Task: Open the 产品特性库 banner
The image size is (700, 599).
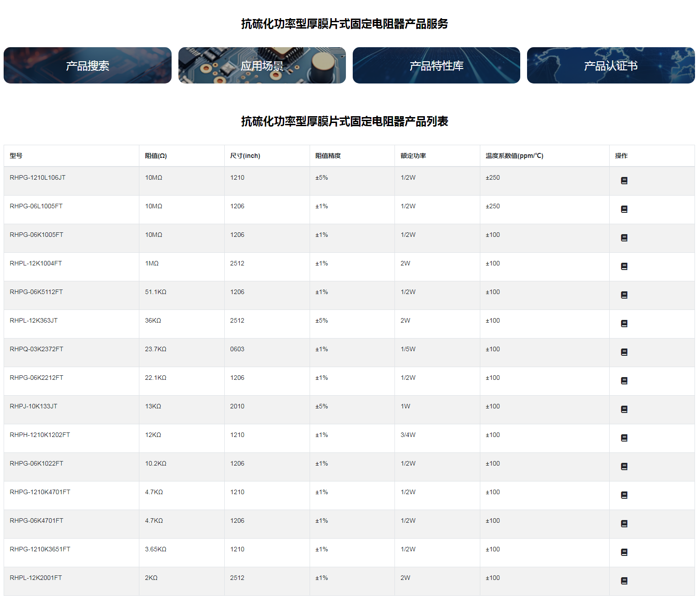Action: point(436,65)
